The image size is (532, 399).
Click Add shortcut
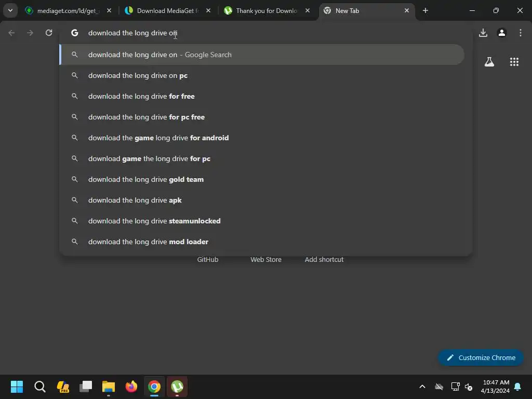(324, 260)
